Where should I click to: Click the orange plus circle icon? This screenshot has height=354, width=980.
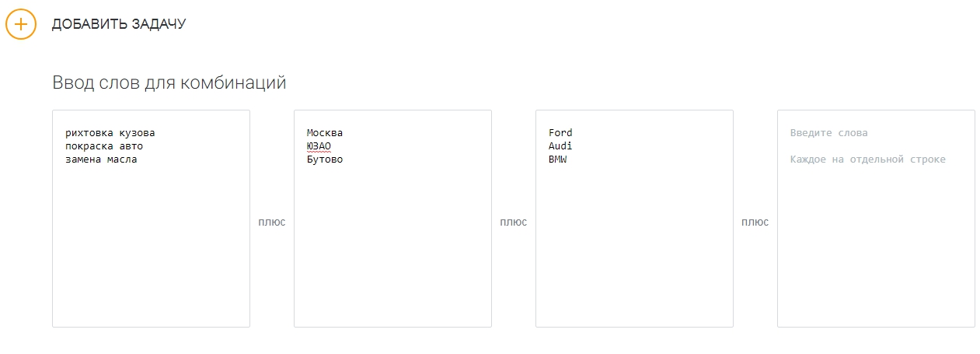(x=21, y=24)
